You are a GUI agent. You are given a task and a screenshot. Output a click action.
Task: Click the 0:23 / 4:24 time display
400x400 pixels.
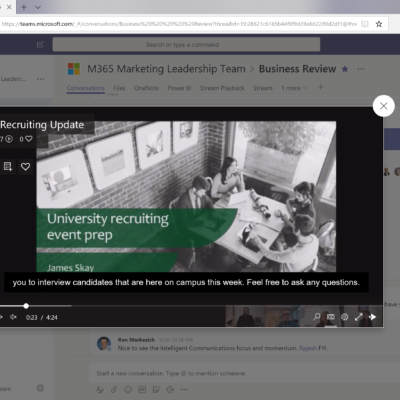click(x=42, y=317)
